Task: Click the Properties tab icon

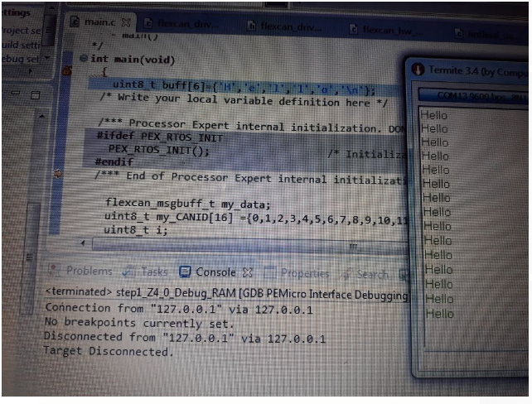Action: [x=270, y=273]
